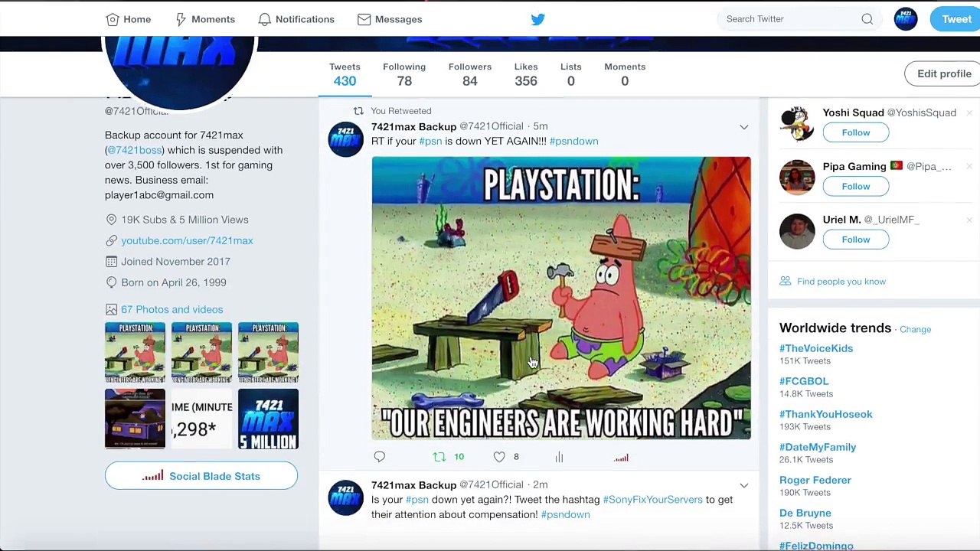Click the Social Blade Stats button
Screen dimensions: 980x551
click(201, 476)
